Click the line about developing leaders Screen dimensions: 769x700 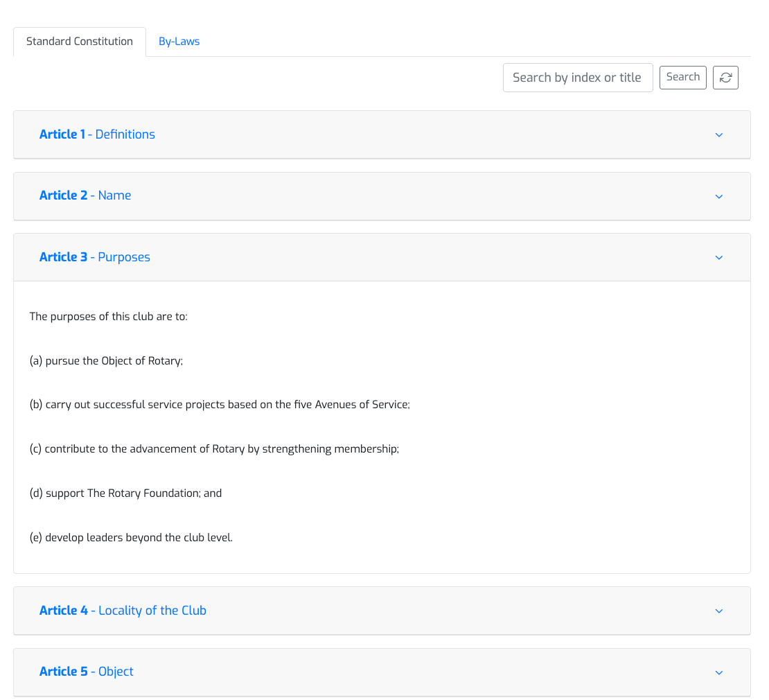tap(131, 538)
